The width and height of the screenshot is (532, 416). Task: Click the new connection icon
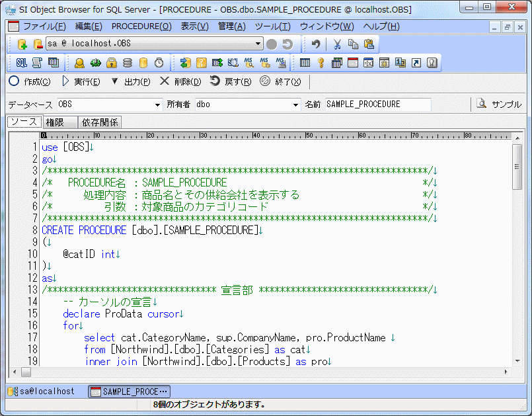22,44
